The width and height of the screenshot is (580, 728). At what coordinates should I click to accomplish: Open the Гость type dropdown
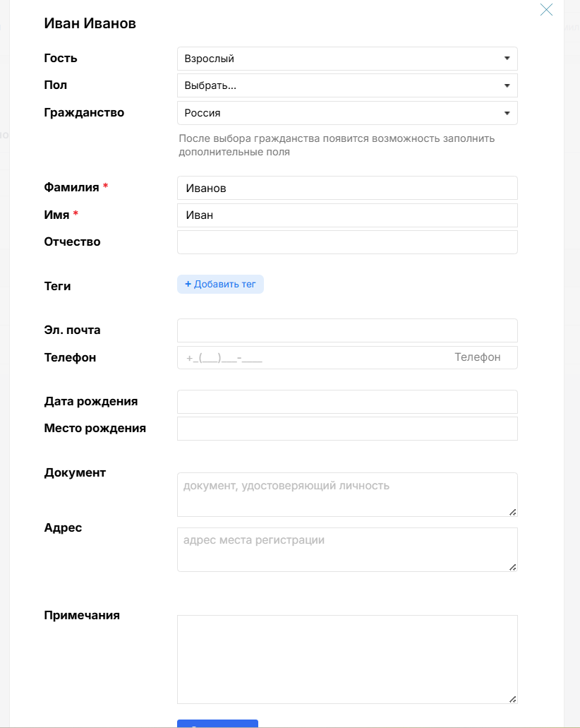(x=347, y=59)
